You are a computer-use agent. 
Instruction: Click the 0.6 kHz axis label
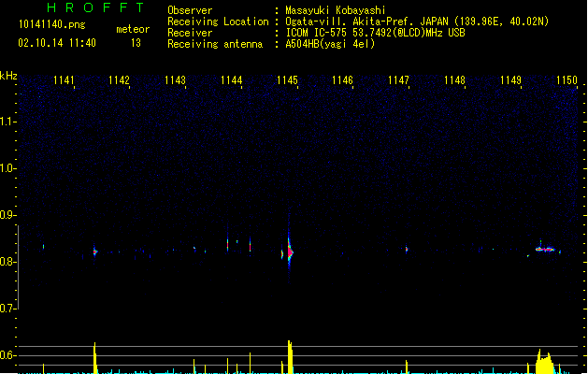click(7, 355)
